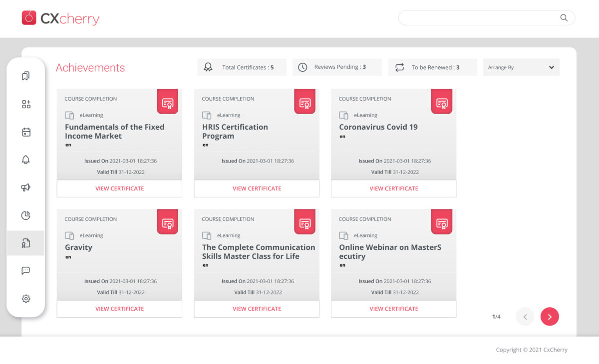The image size is (599, 364).
Task: Click certificate badge on Fixed Income Market card
Action: pyautogui.click(x=168, y=102)
